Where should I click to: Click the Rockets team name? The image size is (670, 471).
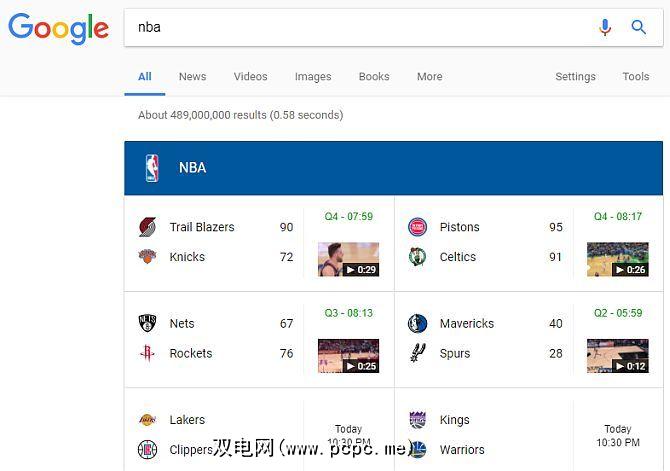click(191, 353)
